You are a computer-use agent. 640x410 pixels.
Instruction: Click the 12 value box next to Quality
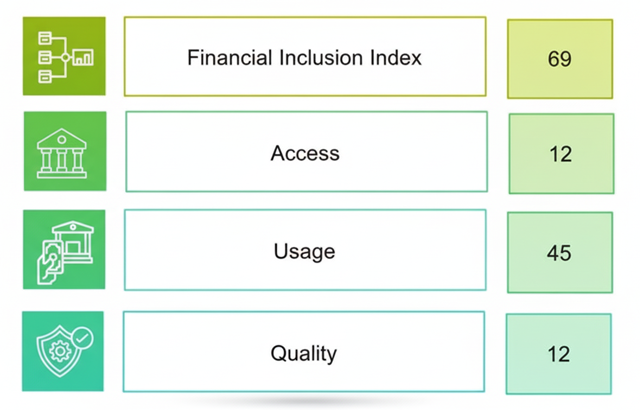click(x=558, y=353)
